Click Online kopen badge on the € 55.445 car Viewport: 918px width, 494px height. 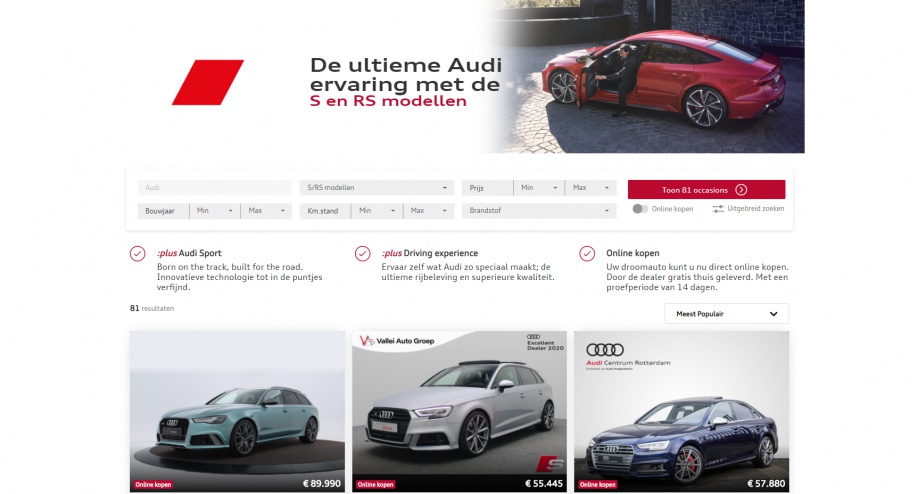(375, 485)
